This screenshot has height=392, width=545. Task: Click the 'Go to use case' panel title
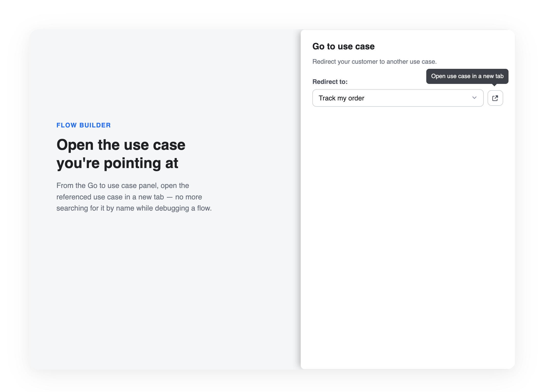343,46
